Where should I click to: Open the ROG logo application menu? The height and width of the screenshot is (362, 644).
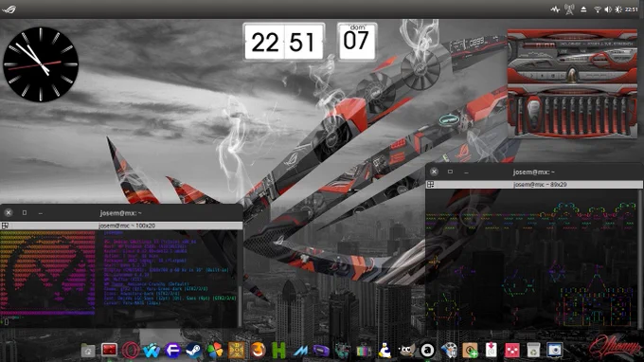9,9
